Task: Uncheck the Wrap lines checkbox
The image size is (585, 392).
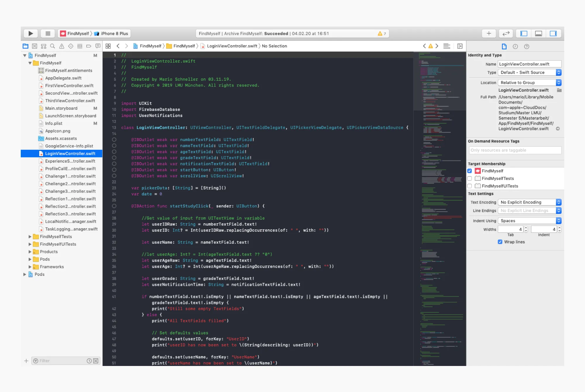Action: [500, 242]
